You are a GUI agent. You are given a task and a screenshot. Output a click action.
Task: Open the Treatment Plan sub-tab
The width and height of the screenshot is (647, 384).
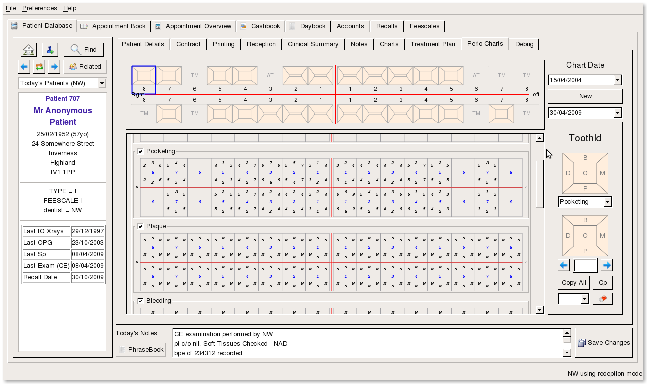click(433, 44)
